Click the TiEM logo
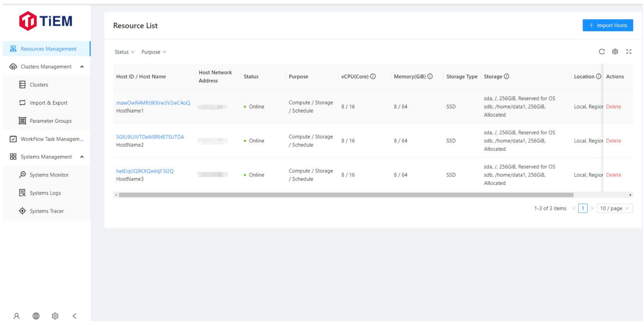 (46, 21)
